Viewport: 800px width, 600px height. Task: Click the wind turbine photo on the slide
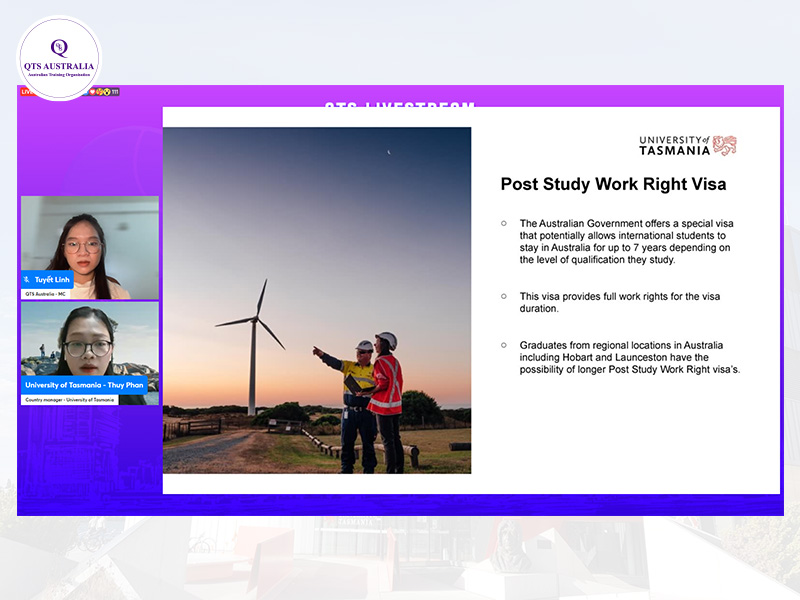point(317,300)
